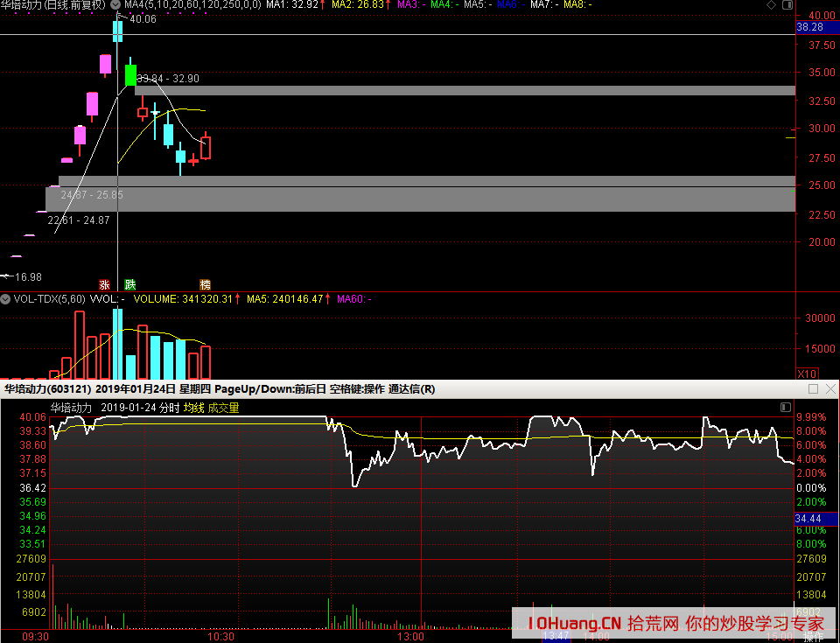The image size is (840, 643).
Task: Click the diamond icon at chart top-right
Action: point(771,5)
